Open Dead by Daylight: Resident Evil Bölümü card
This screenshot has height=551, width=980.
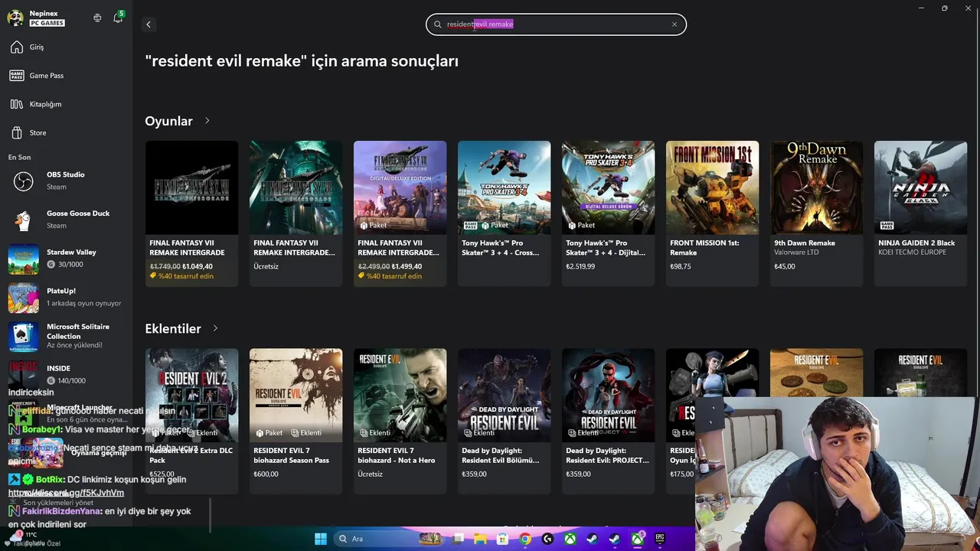(504, 421)
